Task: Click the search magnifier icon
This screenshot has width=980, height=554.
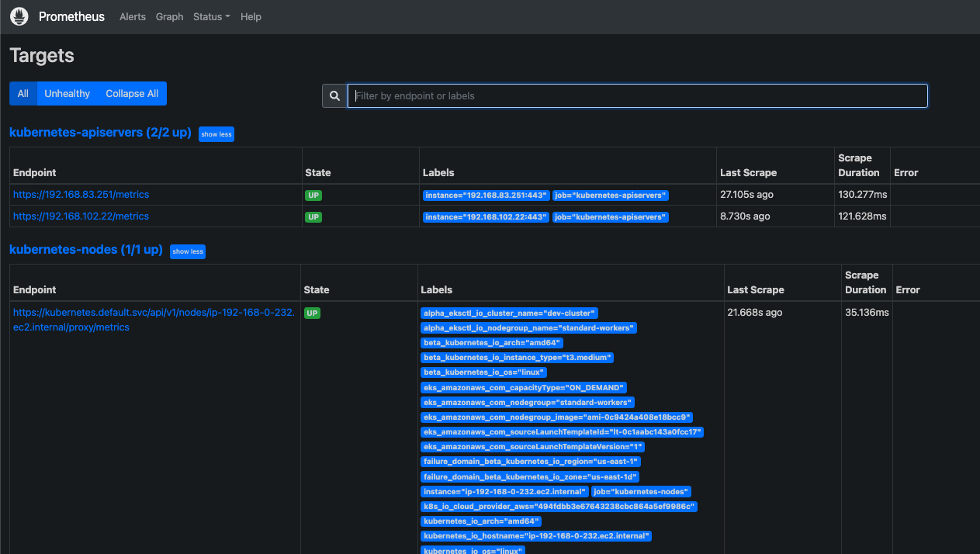Action: click(334, 95)
